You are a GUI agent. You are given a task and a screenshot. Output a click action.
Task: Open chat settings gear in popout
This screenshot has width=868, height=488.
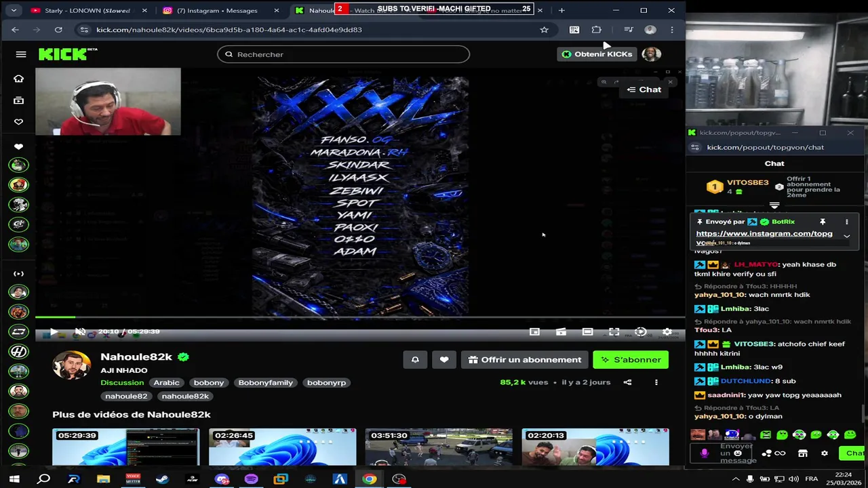point(825,453)
